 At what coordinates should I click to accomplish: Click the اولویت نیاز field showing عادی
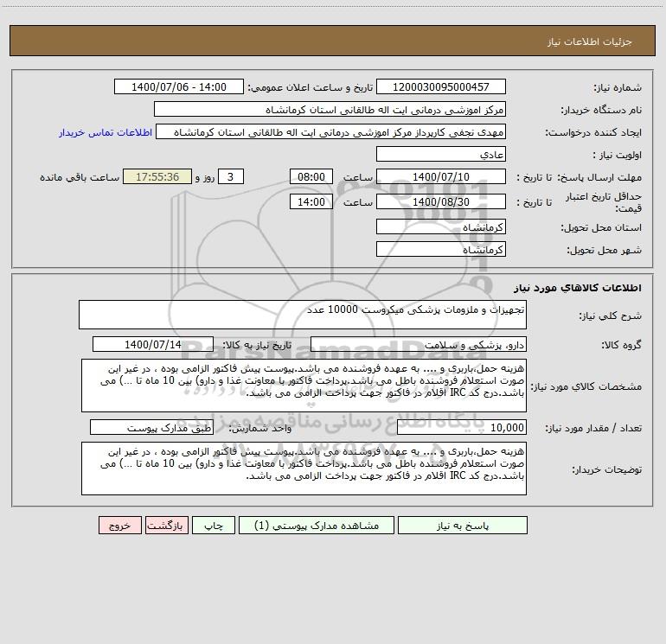coord(441,154)
